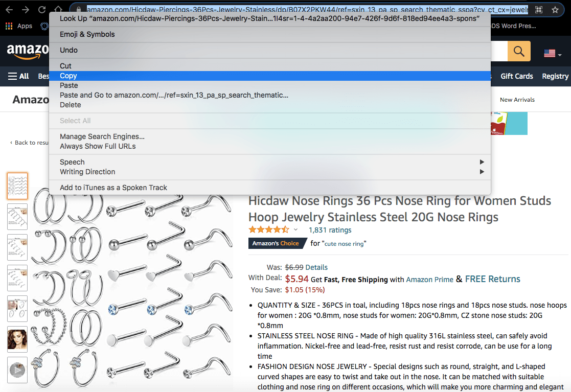This screenshot has width=571, height=392.
Task: Select the fifth product thumbnail
Action: 17,309
